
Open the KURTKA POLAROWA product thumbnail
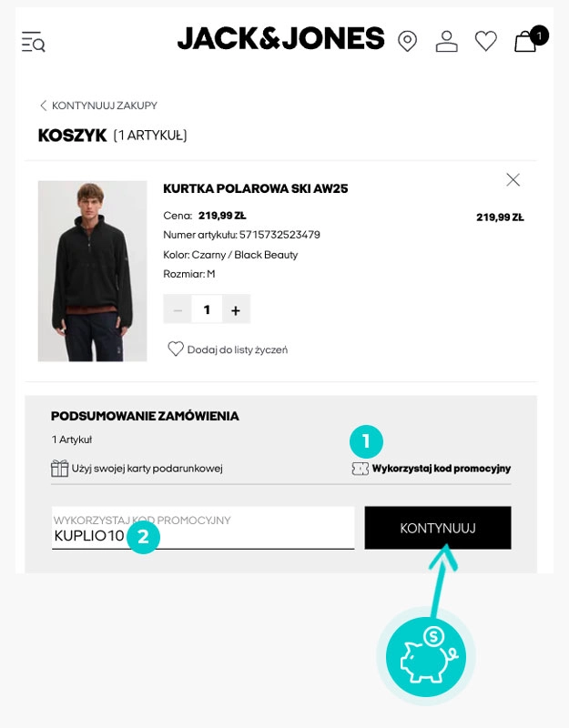tap(92, 270)
